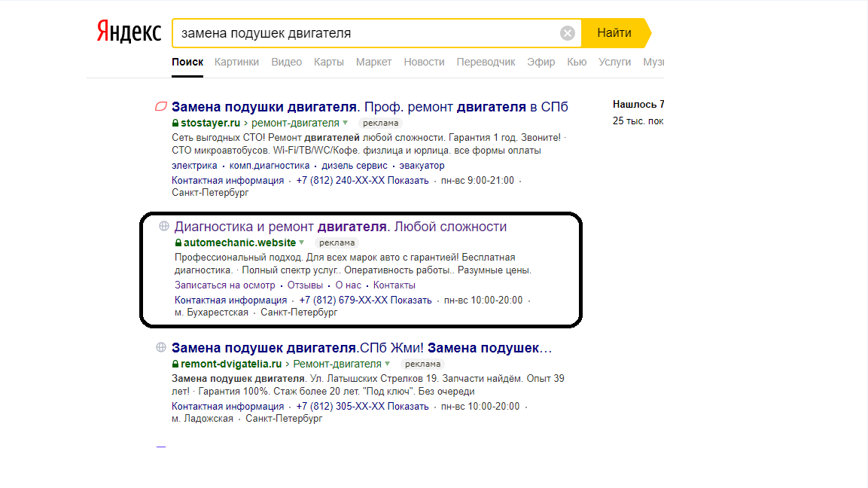Click the lock icon beside stostayer.ru
Screen dimensions: 868x488
(175, 123)
